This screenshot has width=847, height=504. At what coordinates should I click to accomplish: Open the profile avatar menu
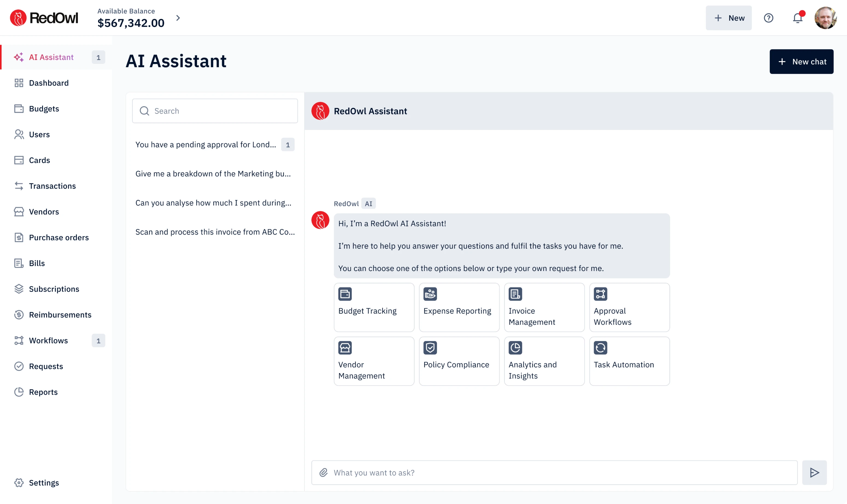pyautogui.click(x=826, y=18)
